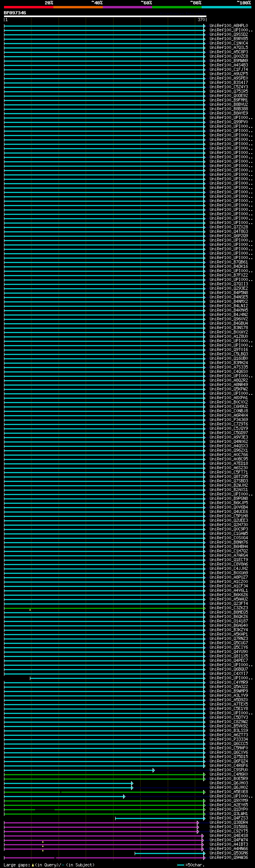255x868 pixels.
Task: Click the orange ~40% identity legend segment
Action: 78,7
